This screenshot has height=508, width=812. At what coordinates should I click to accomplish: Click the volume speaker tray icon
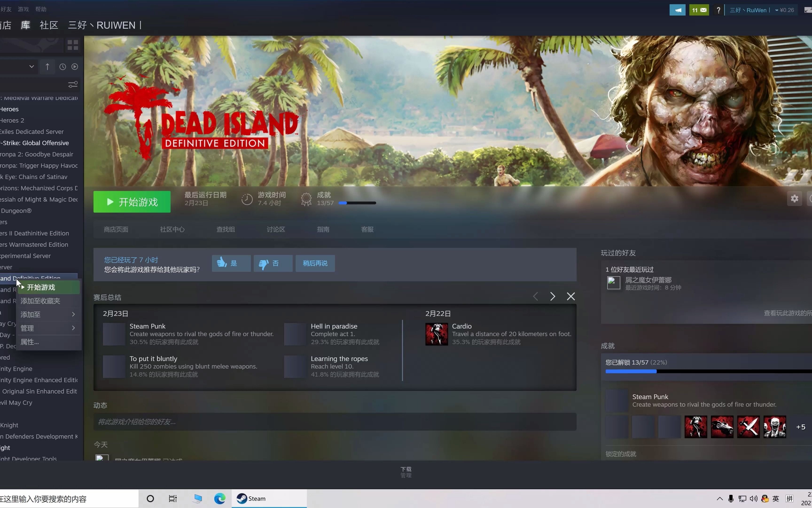pyautogui.click(x=754, y=499)
